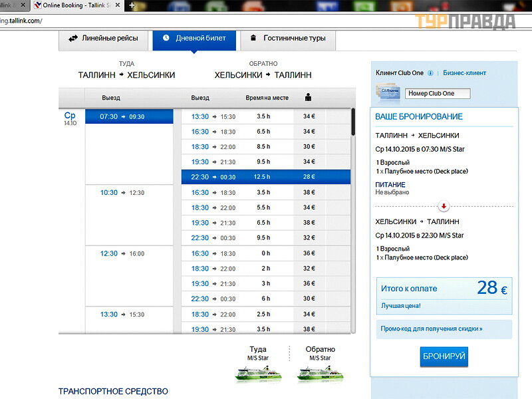Open a new browser tab with plus icon
Screen dimensions: 532x399
pos(132,5)
